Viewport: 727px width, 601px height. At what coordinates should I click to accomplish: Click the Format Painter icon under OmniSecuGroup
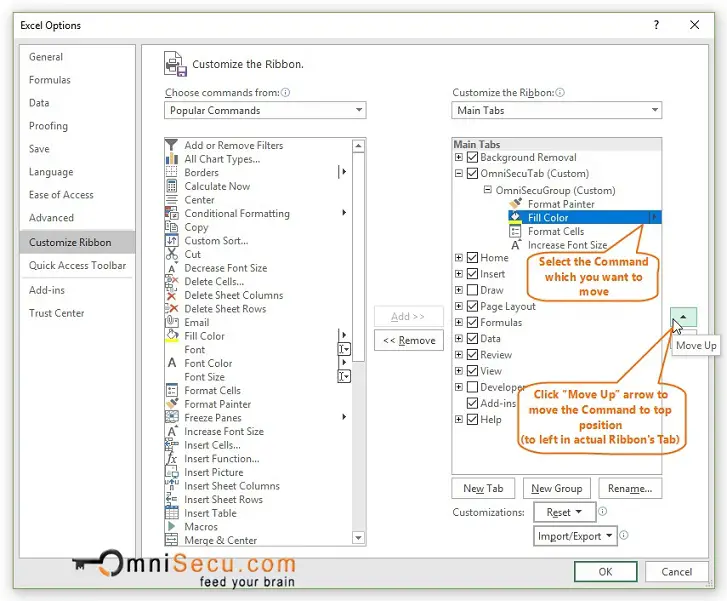[516, 204]
